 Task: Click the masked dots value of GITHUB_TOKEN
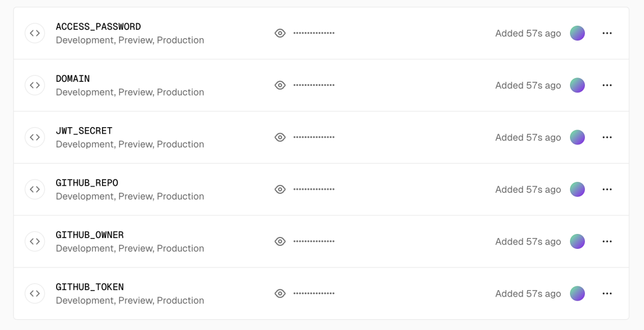[314, 294]
